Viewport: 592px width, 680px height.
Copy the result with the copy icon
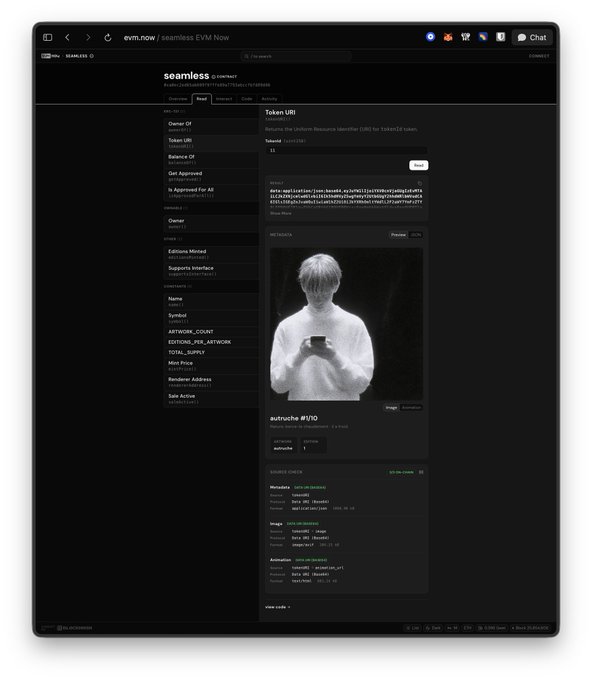pos(420,183)
